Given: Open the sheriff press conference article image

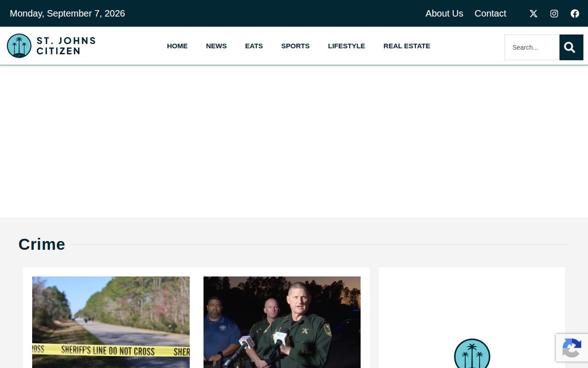Looking at the screenshot, I should coord(282,322).
